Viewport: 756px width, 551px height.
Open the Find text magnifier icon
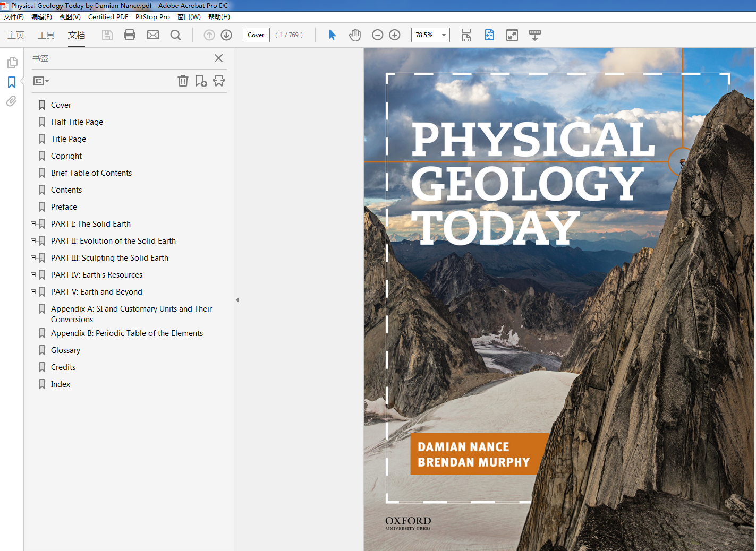[x=176, y=35]
